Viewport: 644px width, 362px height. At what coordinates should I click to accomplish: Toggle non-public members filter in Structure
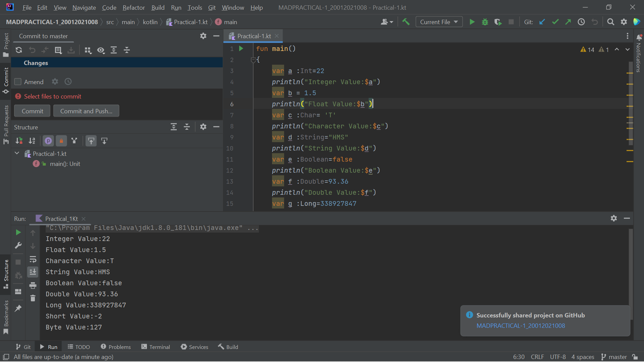[x=61, y=141]
